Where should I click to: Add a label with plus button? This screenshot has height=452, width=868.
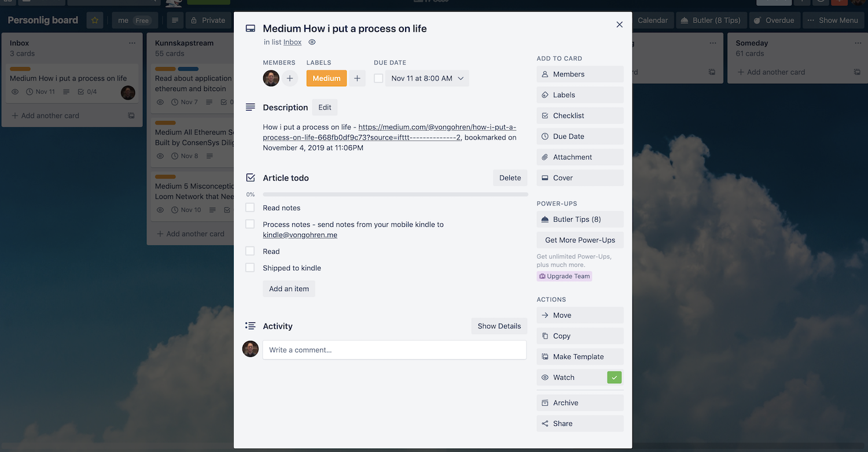click(357, 78)
